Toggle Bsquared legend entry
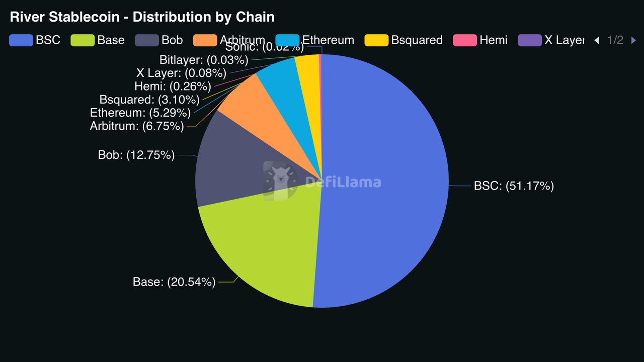This screenshot has width=644, height=362. [404, 40]
